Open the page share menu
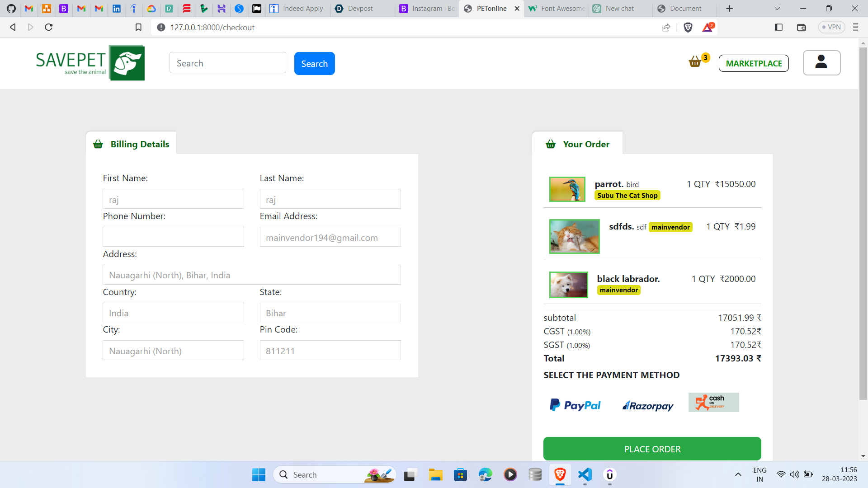 point(665,27)
